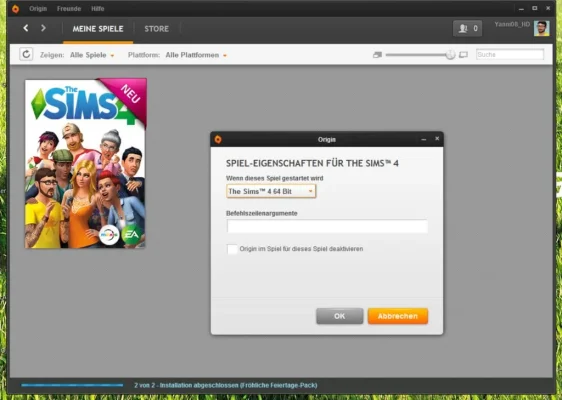This screenshot has width=562, height=400.
Task: Close the Spiel-Eigenschaften dialog
Action: pos(437,138)
